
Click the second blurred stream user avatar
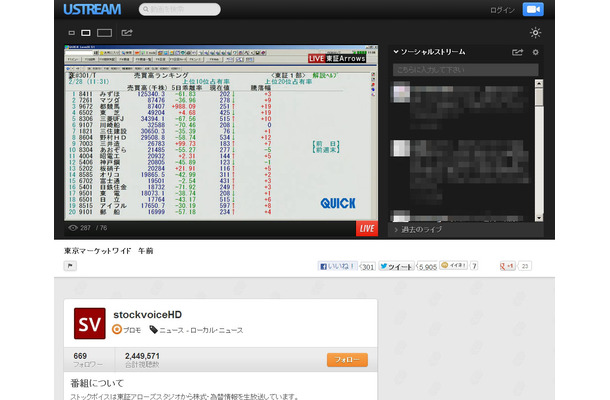(x=401, y=149)
